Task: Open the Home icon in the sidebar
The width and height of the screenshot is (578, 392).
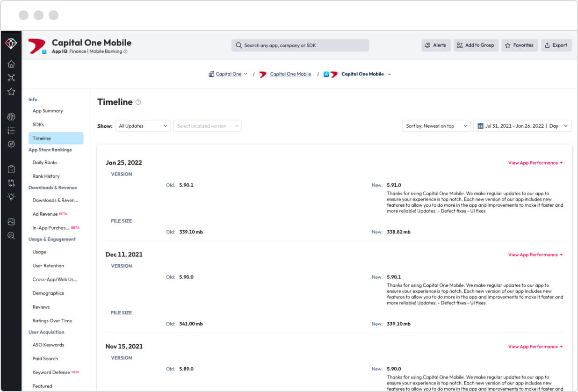Action: point(11,64)
